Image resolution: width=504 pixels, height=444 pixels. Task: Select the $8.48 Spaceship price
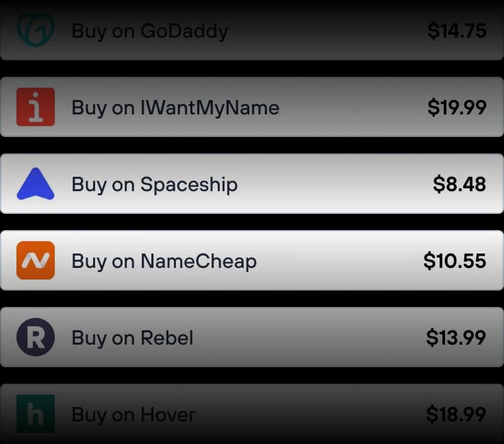click(x=459, y=184)
